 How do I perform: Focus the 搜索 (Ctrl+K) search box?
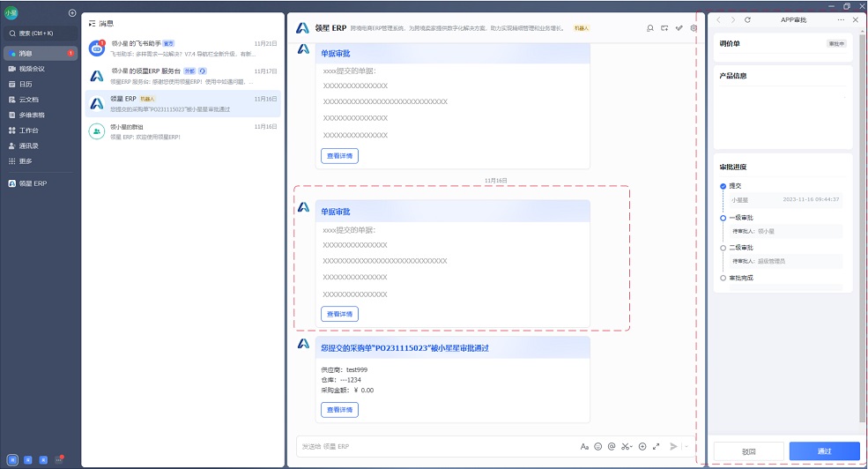tap(40, 33)
